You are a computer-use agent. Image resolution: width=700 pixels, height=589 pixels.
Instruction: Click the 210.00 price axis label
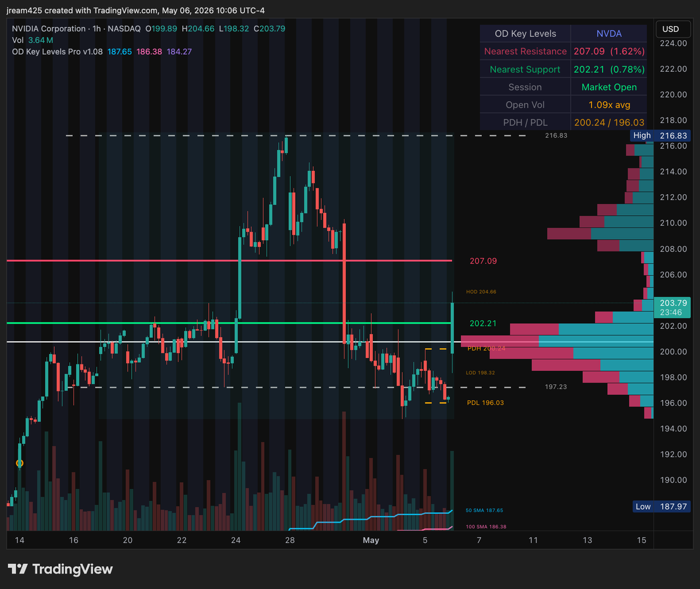click(673, 223)
